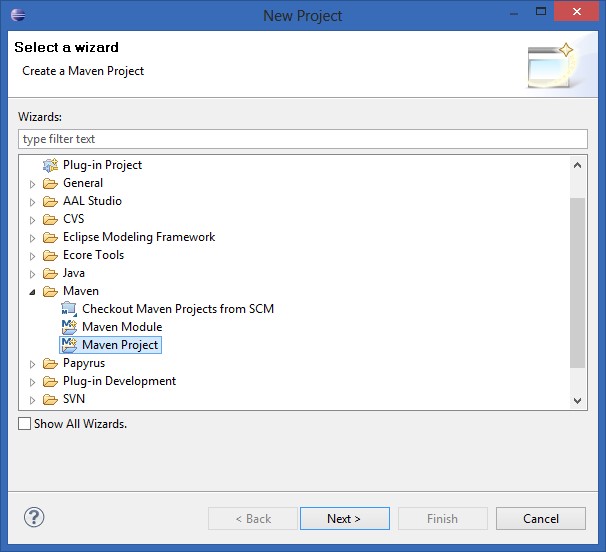This screenshot has height=552, width=606.
Task: Close the New Project dialog
Action: click(x=577, y=11)
